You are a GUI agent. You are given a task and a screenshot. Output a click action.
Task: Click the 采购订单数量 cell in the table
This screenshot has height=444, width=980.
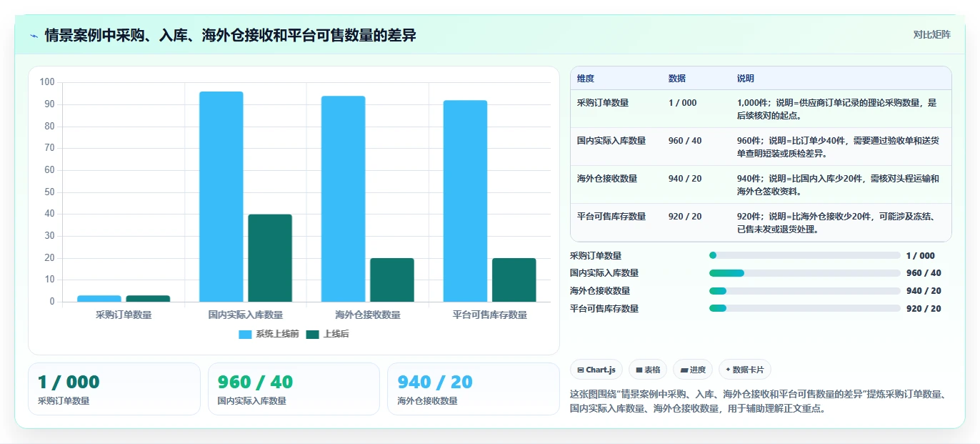pos(603,103)
